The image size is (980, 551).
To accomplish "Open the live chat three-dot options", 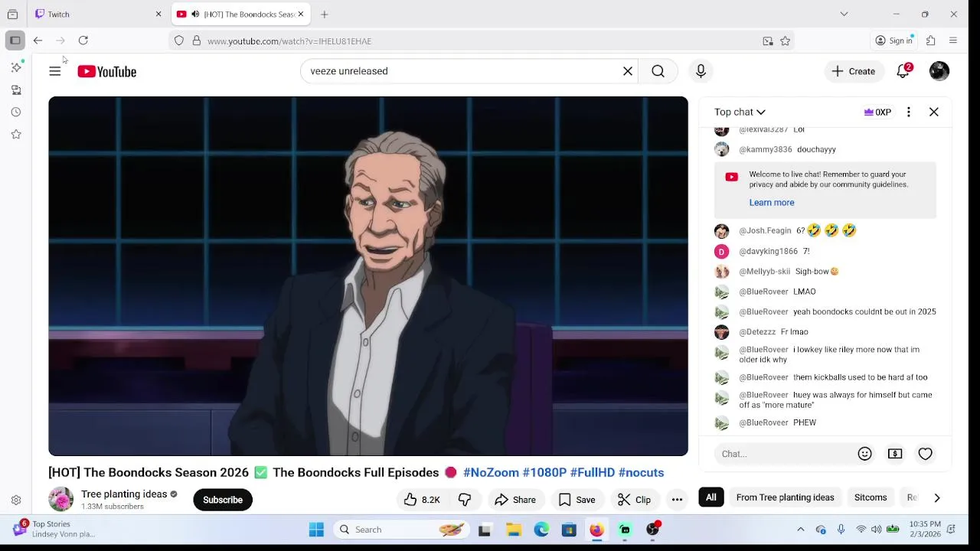I will pyautogui.click(x=909, y=112).
